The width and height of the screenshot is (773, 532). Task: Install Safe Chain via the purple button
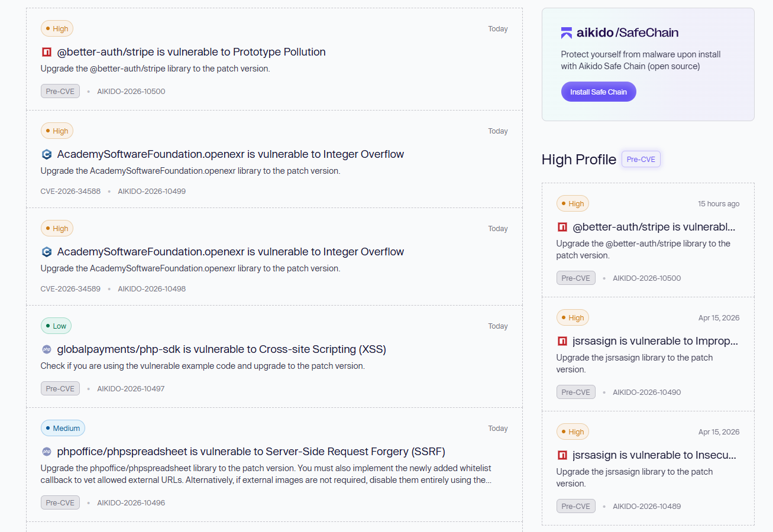point(599,92)
